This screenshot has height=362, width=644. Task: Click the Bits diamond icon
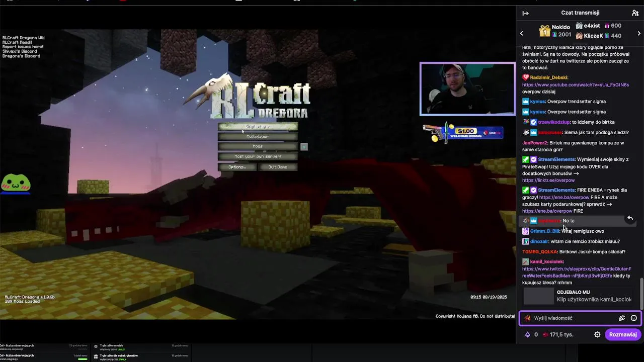click(x=527, y=334)
